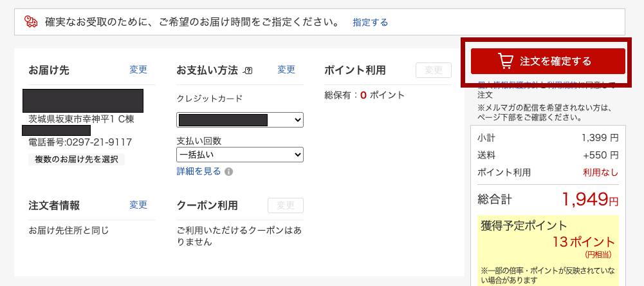This screenshot has height=286, width=644.
Task: Click the phone number 0297-21-9117
Action: tap(98, 142)
